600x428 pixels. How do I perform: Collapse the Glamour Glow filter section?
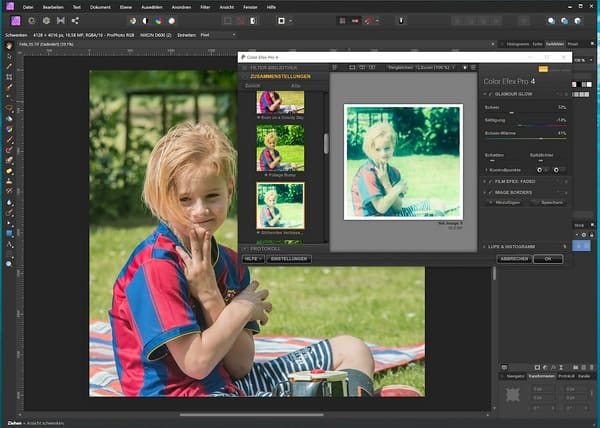click(485, 94)
